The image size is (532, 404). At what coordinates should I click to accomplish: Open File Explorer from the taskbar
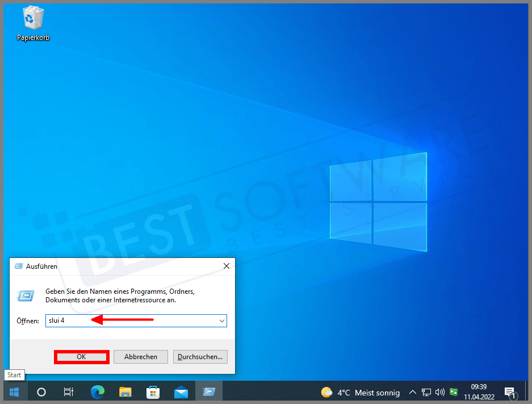coord(125,391)
